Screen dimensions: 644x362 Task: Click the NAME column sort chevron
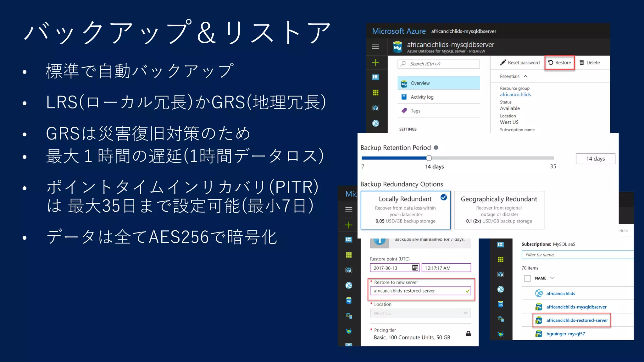pyautogui.click(x=552, y=278)
